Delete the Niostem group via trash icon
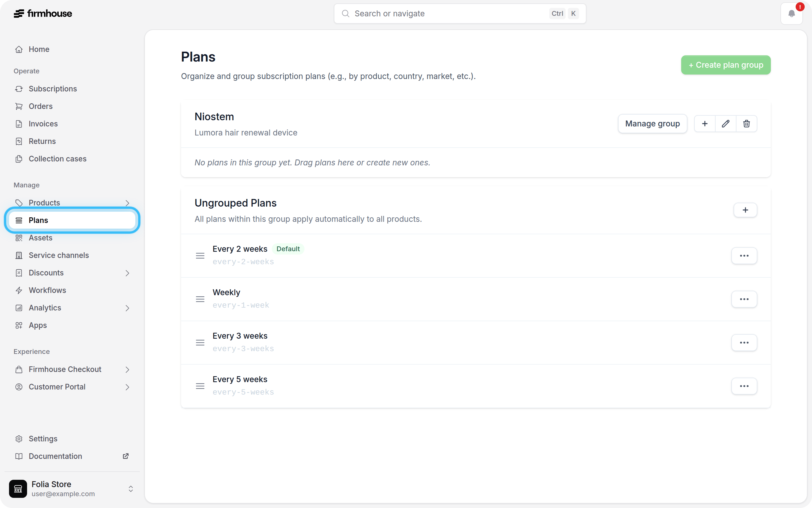The height and width of the screenshot is (508, 812). coord(746,124)
